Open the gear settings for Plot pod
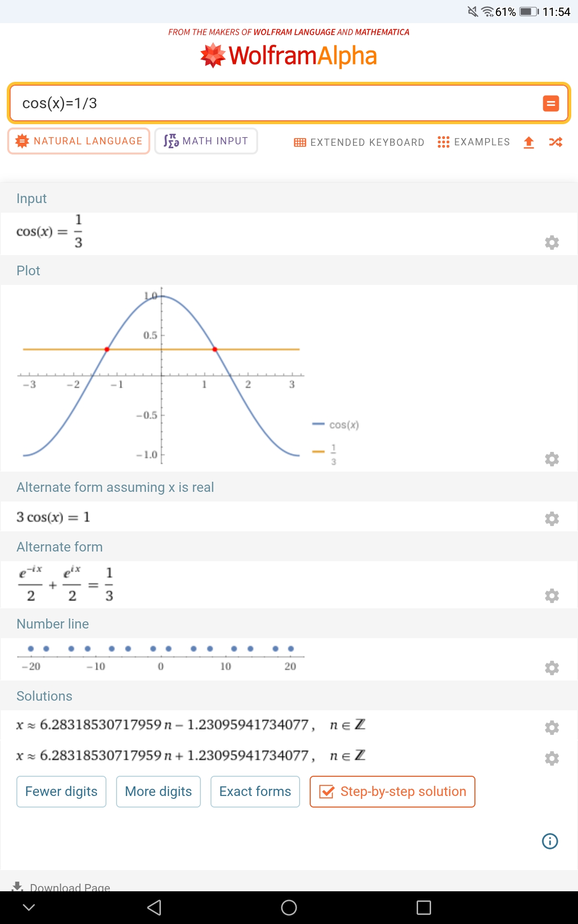 (x=552, y=459)
